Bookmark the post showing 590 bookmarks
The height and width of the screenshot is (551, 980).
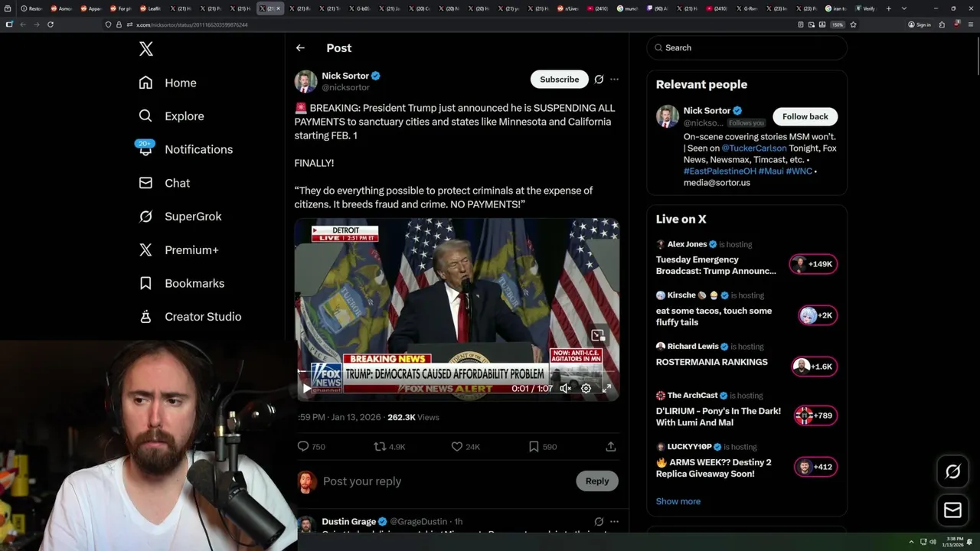click(x=543, y=446)
